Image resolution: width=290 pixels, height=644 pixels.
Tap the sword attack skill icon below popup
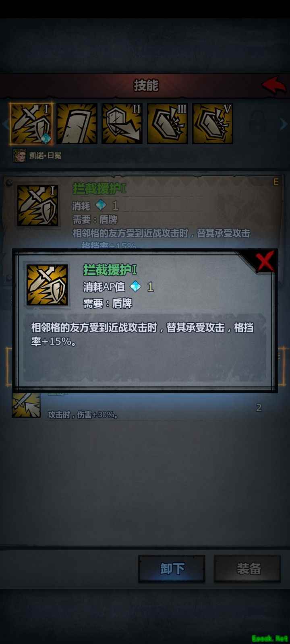[x=26, y=405]
